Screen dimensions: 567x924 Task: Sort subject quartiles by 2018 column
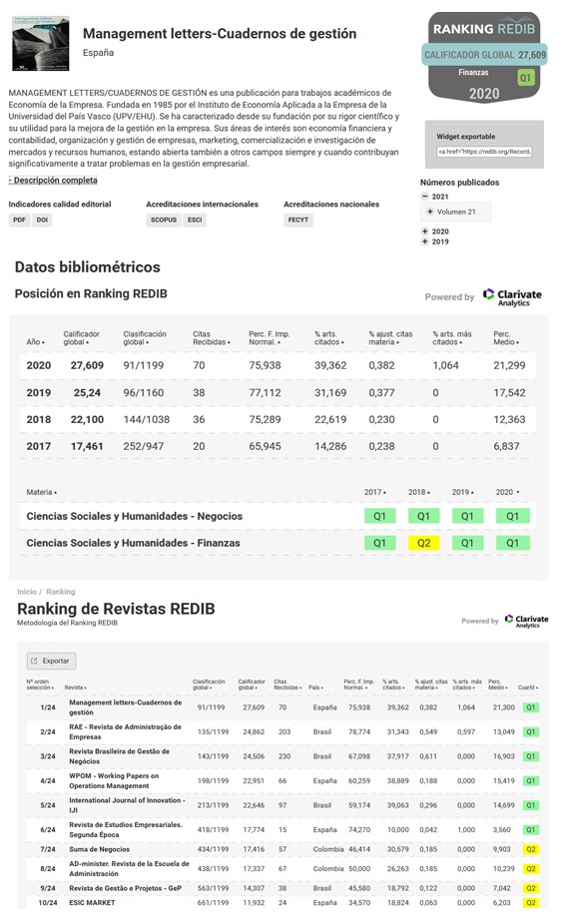pyautogui.click(x=419, y=492)
